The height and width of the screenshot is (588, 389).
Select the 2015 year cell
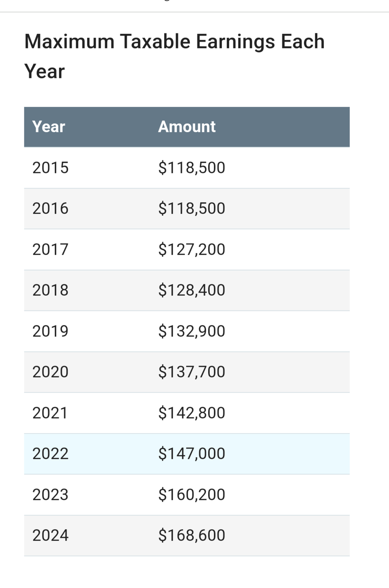(x=50, y=168)
